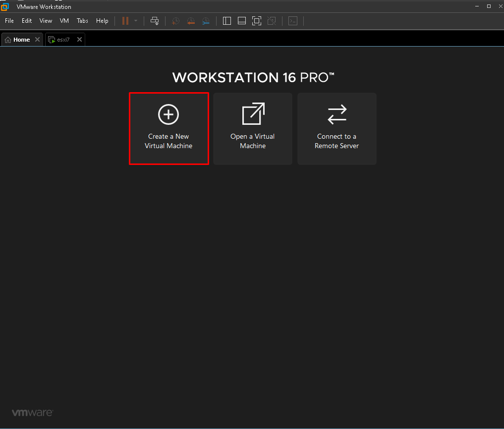This screenshot has height=429, width=504.
Task: Take a snapshot using the toolbar icon
Action: point(175,21)
